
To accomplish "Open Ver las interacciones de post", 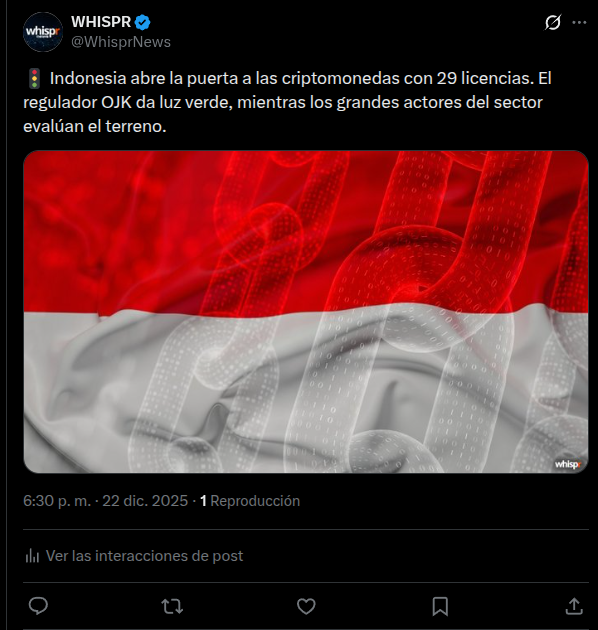I will coord(144,556).
